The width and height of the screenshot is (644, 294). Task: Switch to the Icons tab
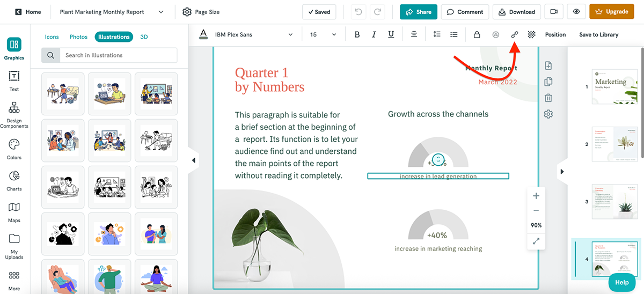[52, 37]
